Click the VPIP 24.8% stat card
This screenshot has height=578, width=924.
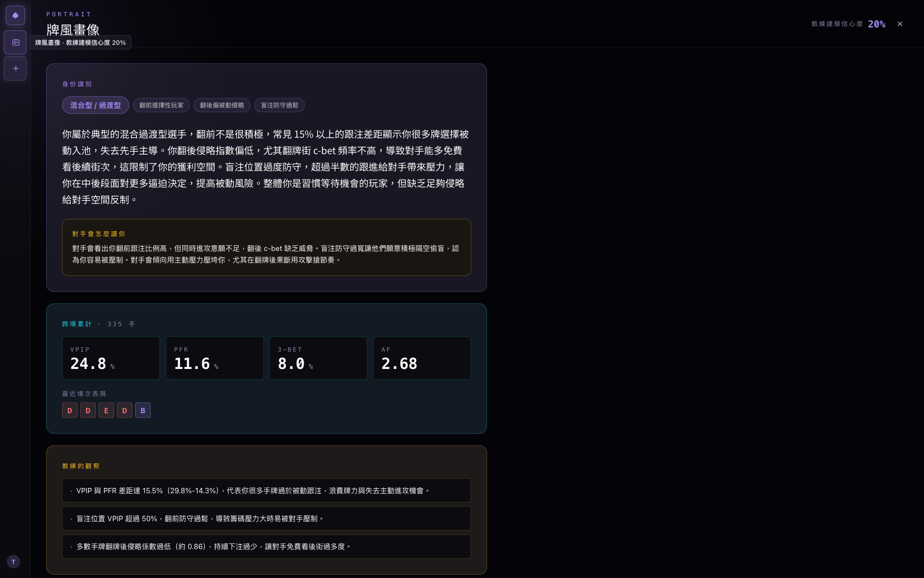(111, 358)
